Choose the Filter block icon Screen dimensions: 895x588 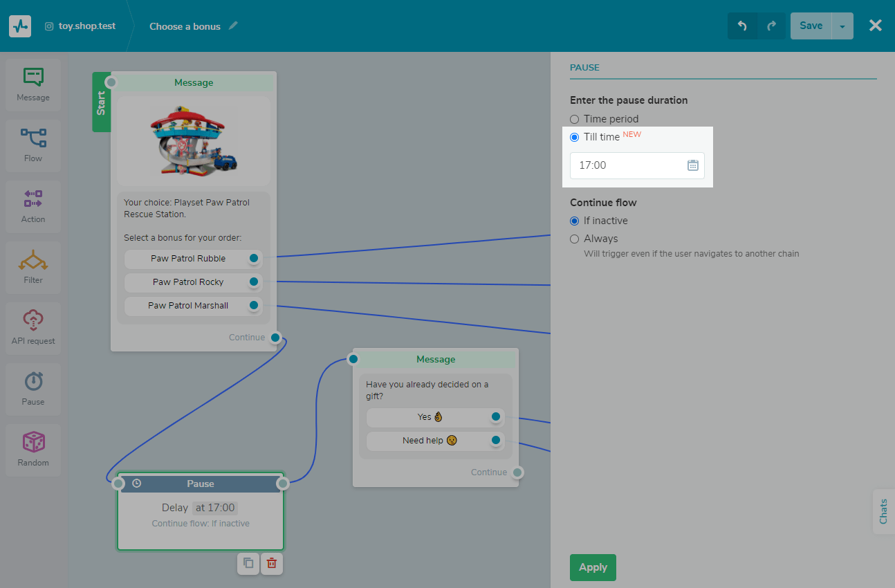[33, 267]
